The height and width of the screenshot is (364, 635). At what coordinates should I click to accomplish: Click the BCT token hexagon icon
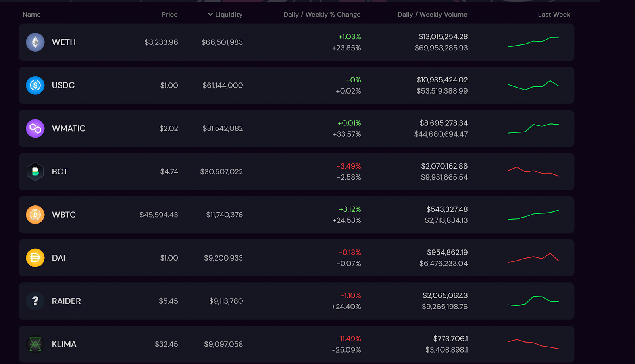pyautogui.click(x=35, y=172)
